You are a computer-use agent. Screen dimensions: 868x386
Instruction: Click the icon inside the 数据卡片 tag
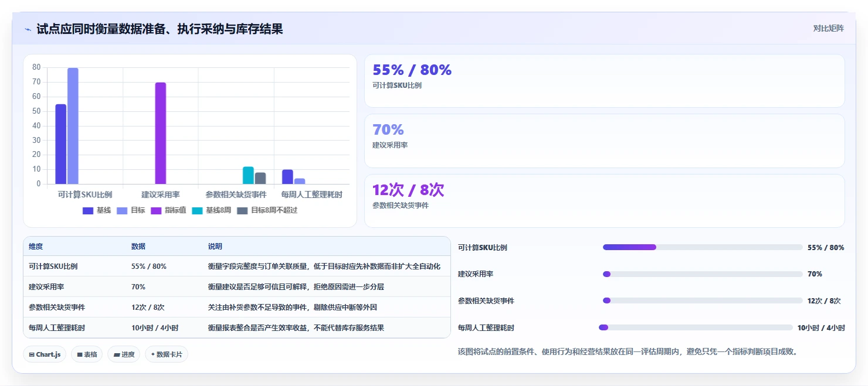(153, 354)
